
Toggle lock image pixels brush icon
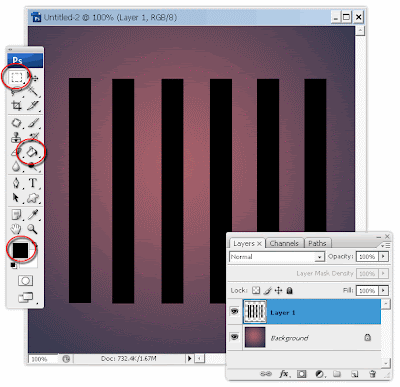point(267,291)
